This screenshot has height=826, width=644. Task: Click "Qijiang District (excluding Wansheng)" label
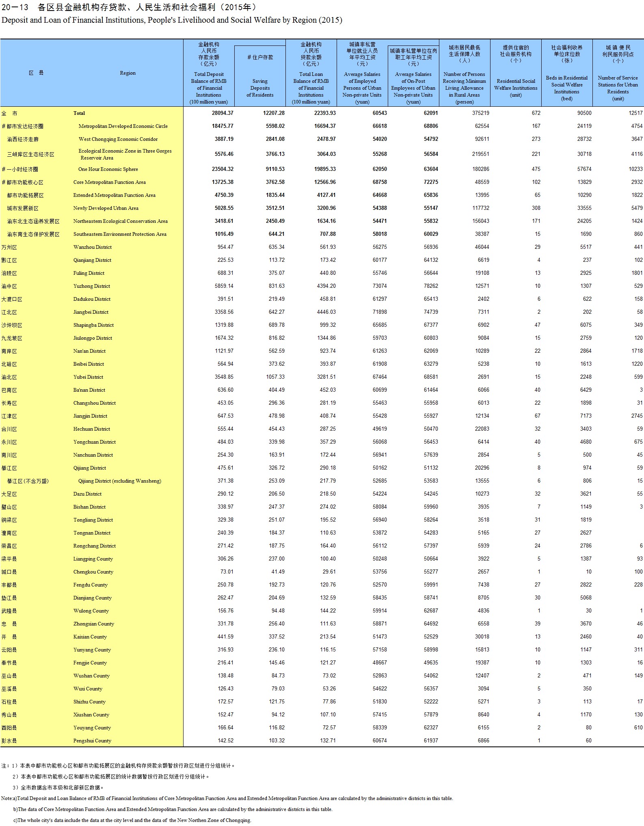click(119, 481)
